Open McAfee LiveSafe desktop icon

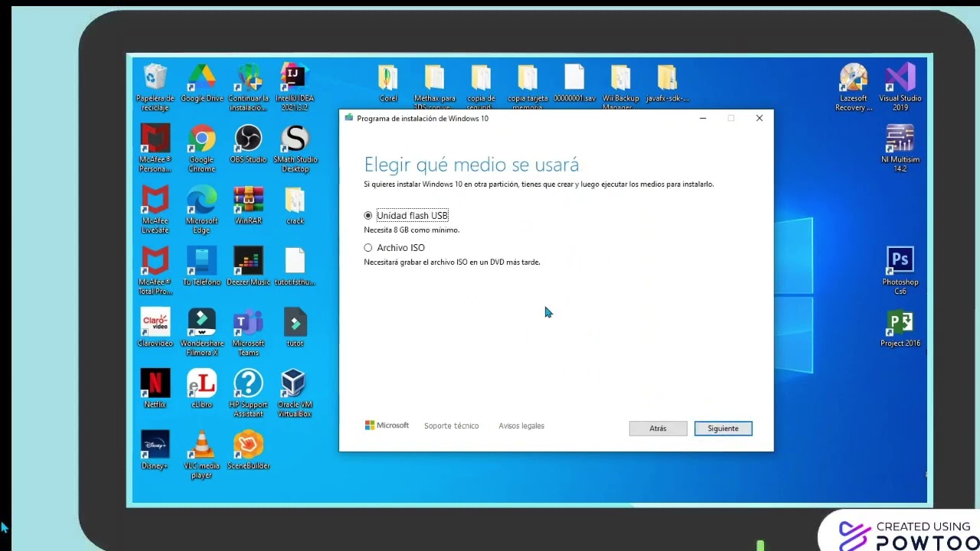(x=155, y=200)
